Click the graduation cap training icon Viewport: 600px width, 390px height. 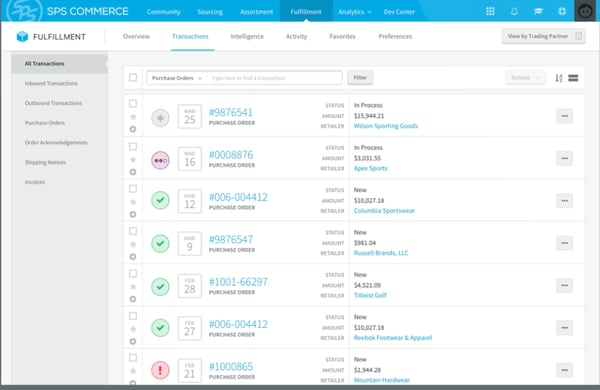[538, 11]
